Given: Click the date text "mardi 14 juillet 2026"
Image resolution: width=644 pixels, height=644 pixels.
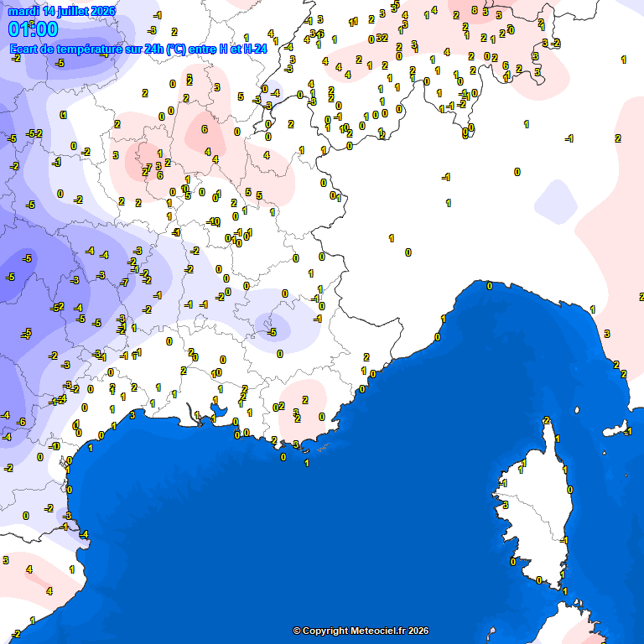Looking at the screenshot, I should [x=61, y=12].
